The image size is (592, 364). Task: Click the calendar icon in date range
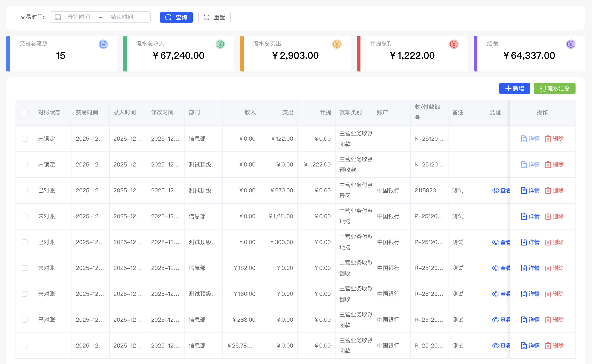coord(58,17)
